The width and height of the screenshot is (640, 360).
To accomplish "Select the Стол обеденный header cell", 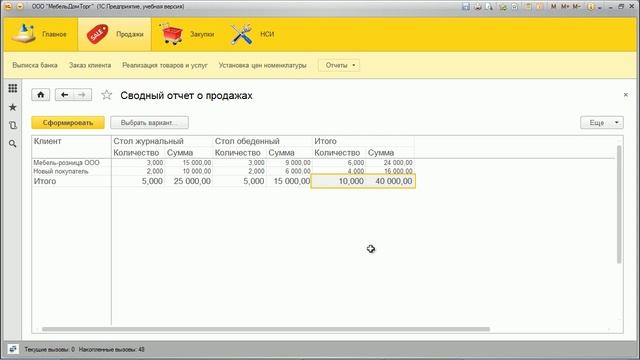I will click(262, 141).
